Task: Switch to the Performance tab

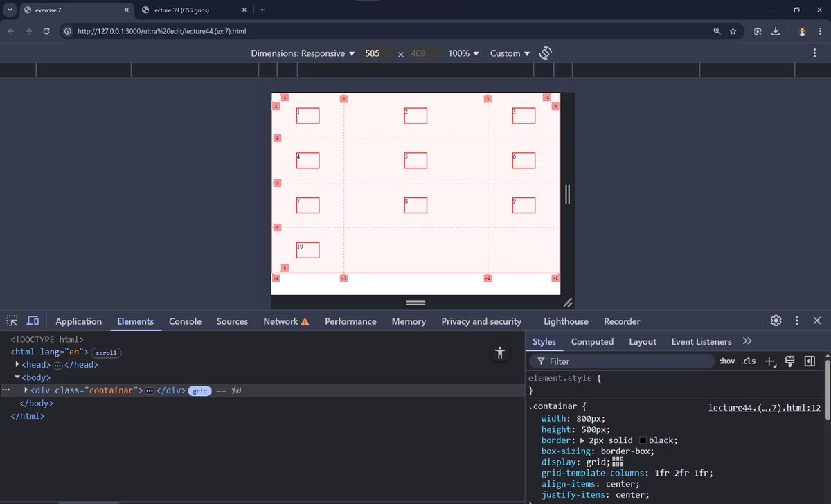Action: click(x=350, y=321)
